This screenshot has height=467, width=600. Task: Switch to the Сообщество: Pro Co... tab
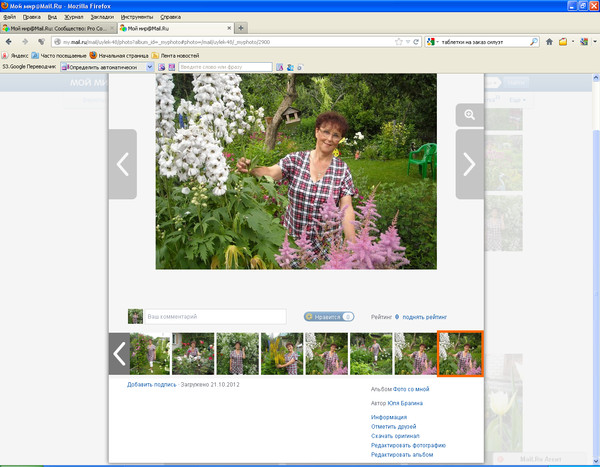tap(58, 28)
